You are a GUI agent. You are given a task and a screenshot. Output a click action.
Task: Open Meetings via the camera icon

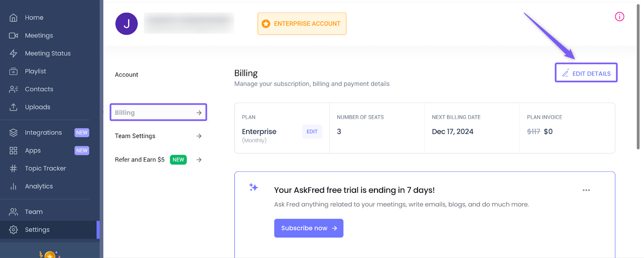[x=13, y=35]
